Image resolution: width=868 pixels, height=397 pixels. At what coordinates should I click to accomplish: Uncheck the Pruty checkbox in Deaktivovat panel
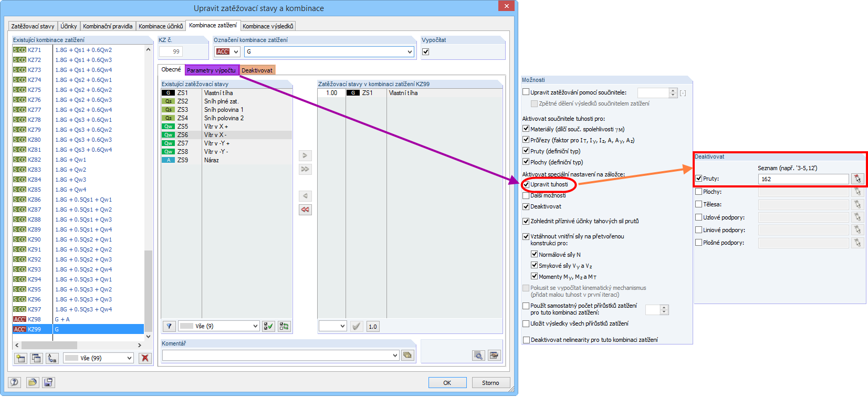click(x=699, y=179)
